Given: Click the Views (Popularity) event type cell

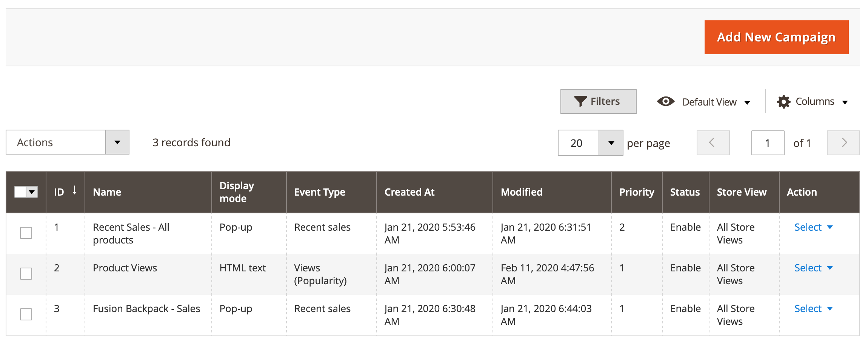Looking at the screenshot, I should click(320, 274).
